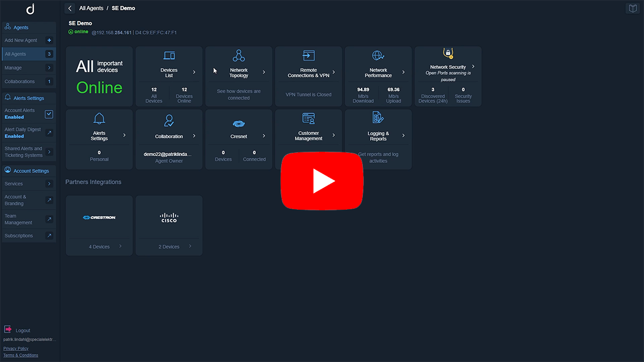Open the Cisco partner integration logo
The height and width of the screenshot is (362, 644).
coord(169,217)
